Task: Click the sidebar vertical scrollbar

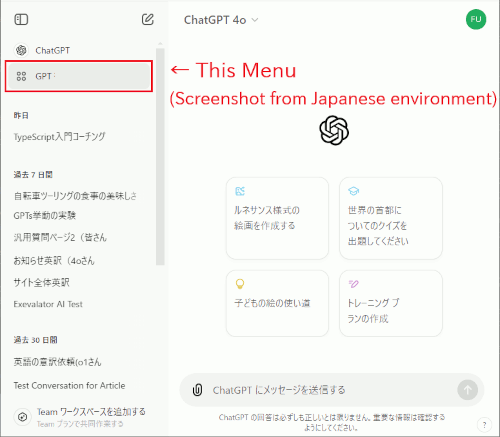Action: coord(160,157)
